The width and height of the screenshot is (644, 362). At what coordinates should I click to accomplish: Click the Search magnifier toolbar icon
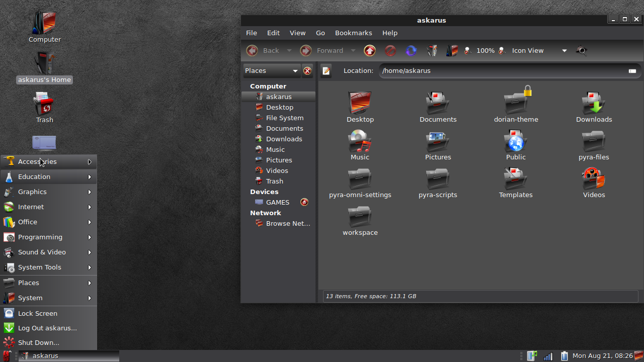point(582,51)
